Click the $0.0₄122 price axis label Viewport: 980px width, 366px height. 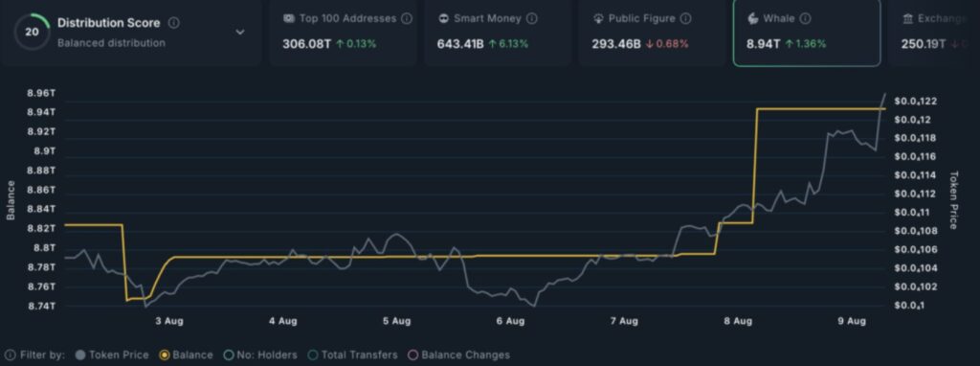click(x=915, y=102)
